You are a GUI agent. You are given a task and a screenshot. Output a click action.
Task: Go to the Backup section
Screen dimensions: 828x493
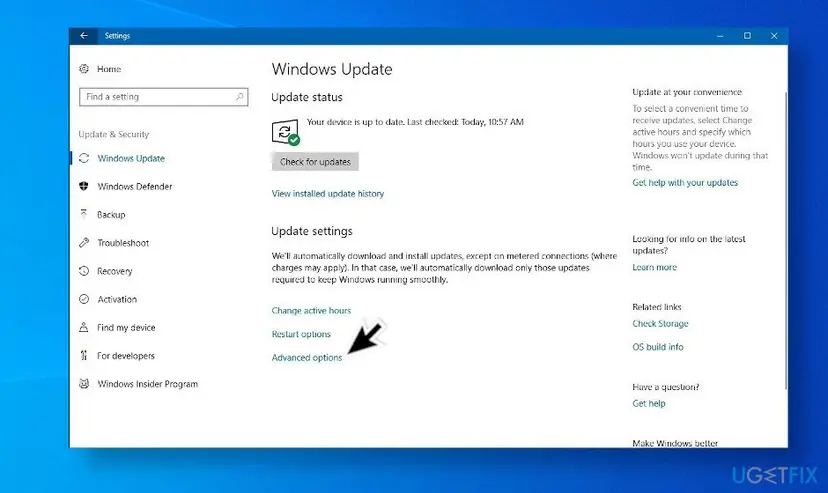(111, 215)
